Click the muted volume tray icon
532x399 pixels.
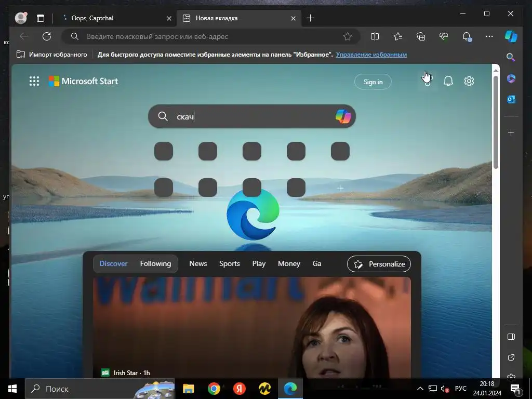coord(445,389)
